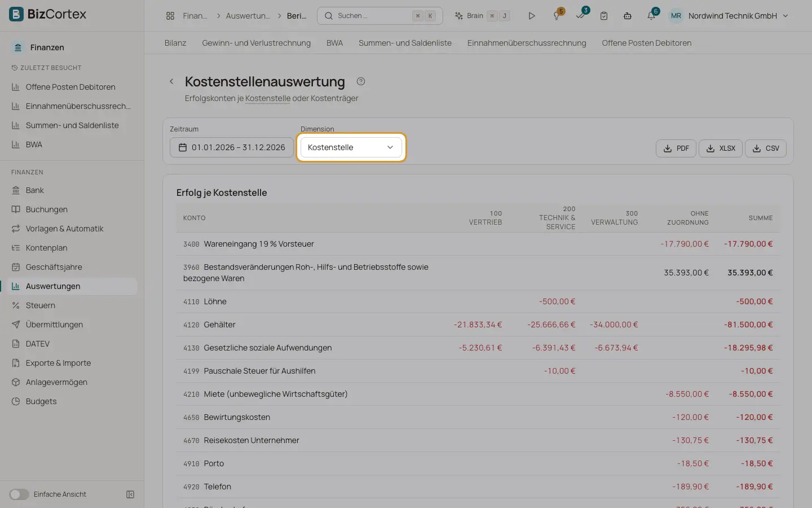Image resolution: width=812 pixels, height=508 pixels.
Task: Click the clipboard check icon
Action: click(604, 16)
